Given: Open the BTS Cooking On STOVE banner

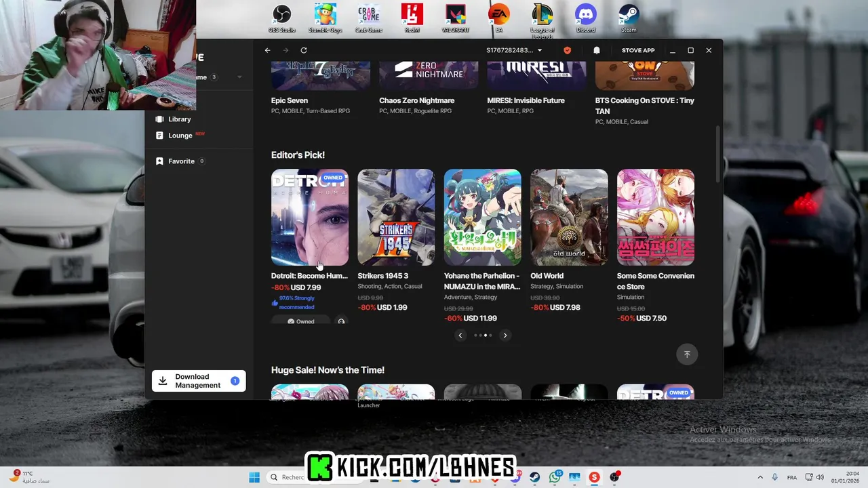Looking at the screenshot, I should pos(645,75).
